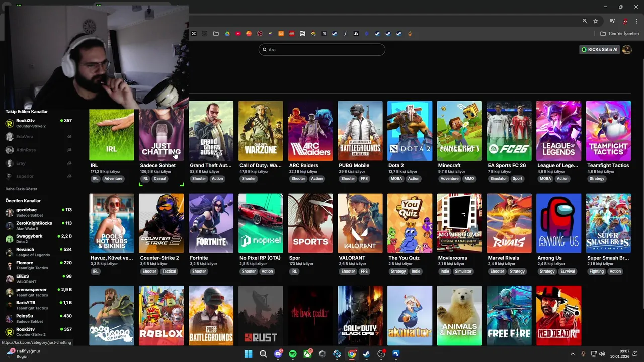Open AdinRoss channel in sidebar
Screen dimensions: 644x362
click(39, 150)
